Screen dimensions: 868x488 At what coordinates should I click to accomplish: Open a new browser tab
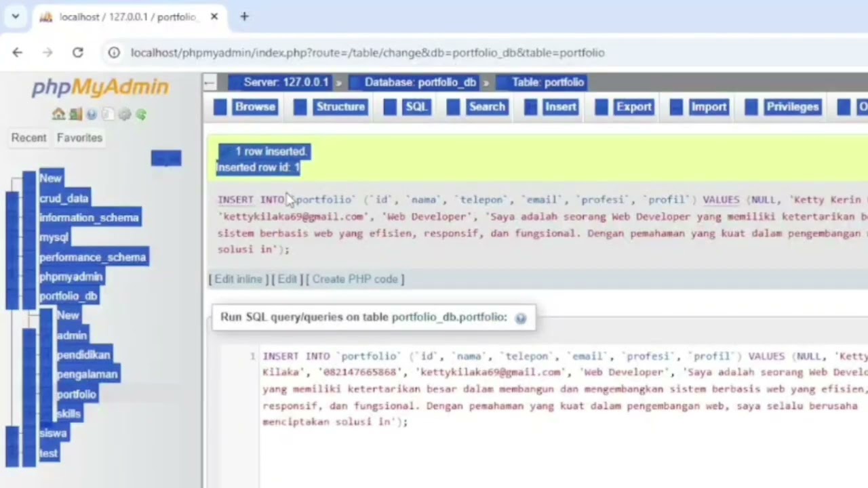tap(244, 17)
